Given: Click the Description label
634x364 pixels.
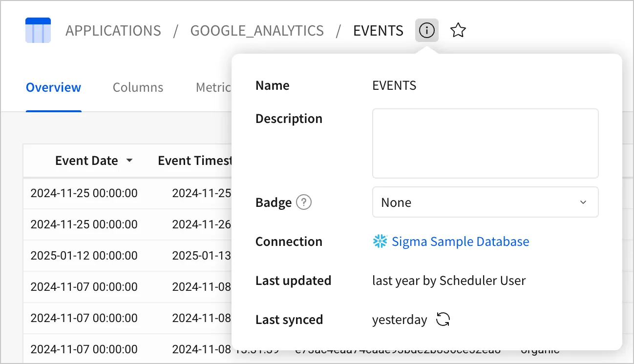Looking at the screenshot, I should [289, 119].
